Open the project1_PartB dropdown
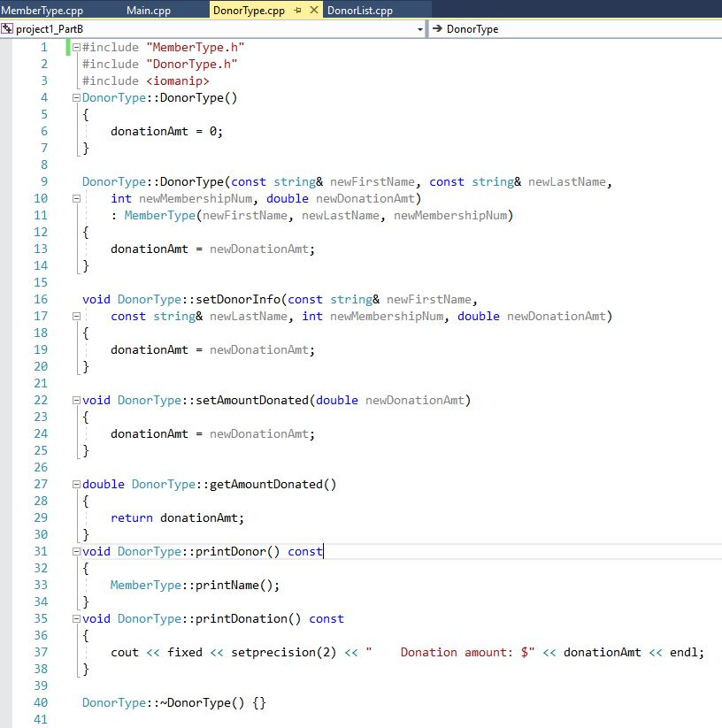This screenshot has width=722, height=728. pos(419,28)
